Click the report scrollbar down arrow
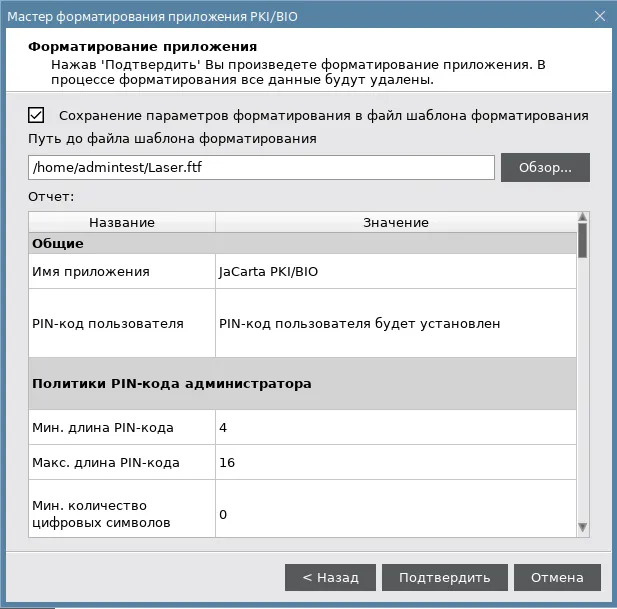The height and width of the screenshot is (609, 617). tap(583, 527)
